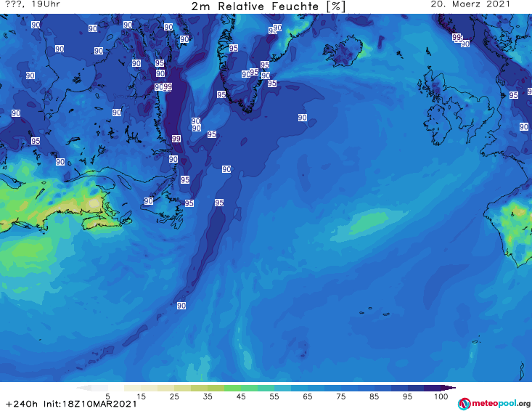Click Ireland on the humidity map
The height and width of the screenshot is (411, 532).
click(437, 124)
